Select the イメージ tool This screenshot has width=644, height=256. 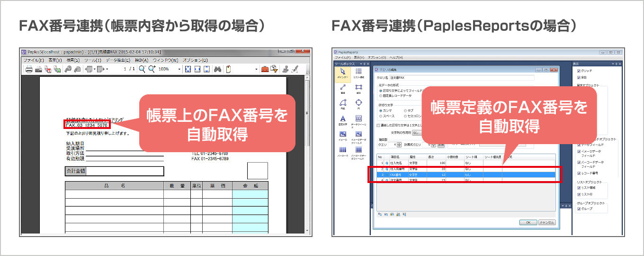click(343, 136)
